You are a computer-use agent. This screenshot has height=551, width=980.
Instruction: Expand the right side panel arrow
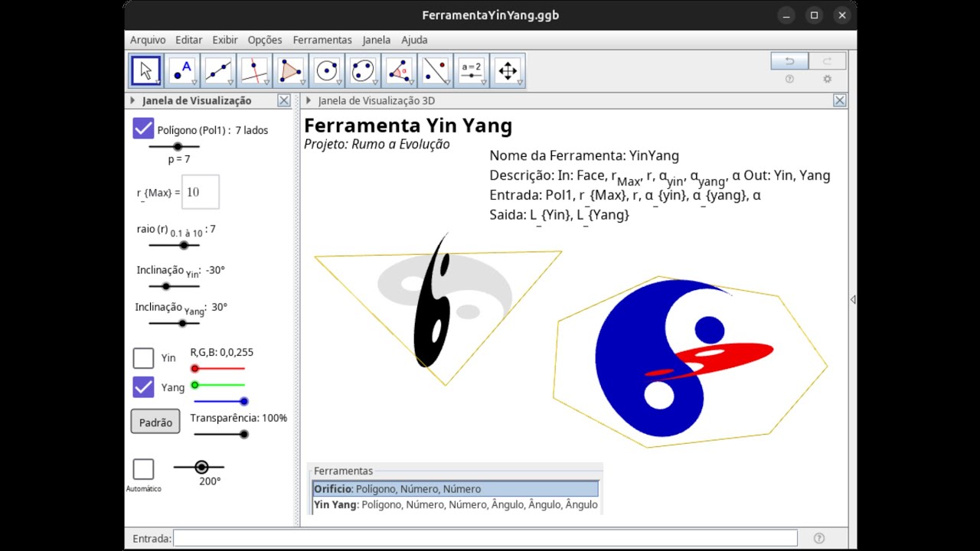(x=853, y=300)
